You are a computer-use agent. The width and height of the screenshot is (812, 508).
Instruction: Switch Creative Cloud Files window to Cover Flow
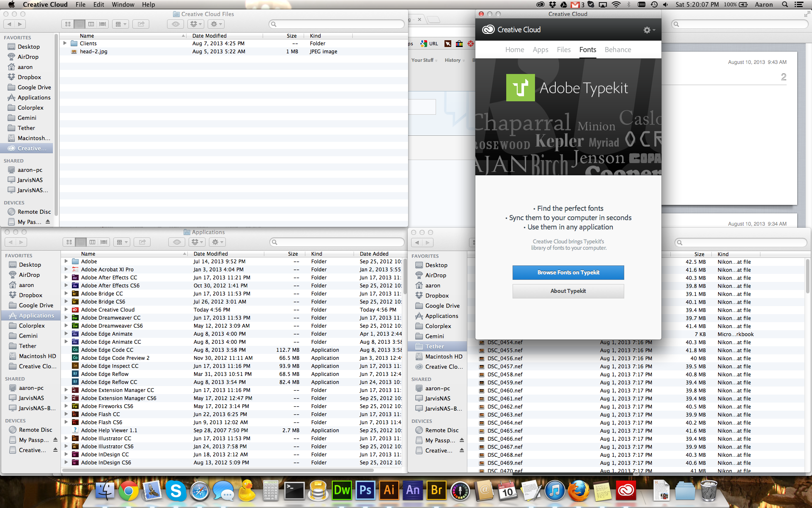click(103, 24)
